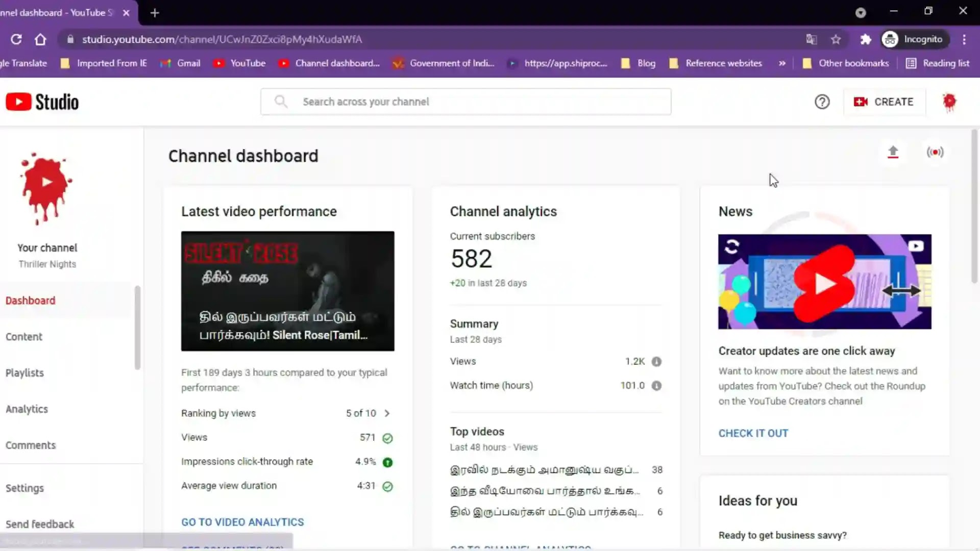Click the Search across your channel field
The width and height of the screenshot is (980, 551).
pos(465,102)
